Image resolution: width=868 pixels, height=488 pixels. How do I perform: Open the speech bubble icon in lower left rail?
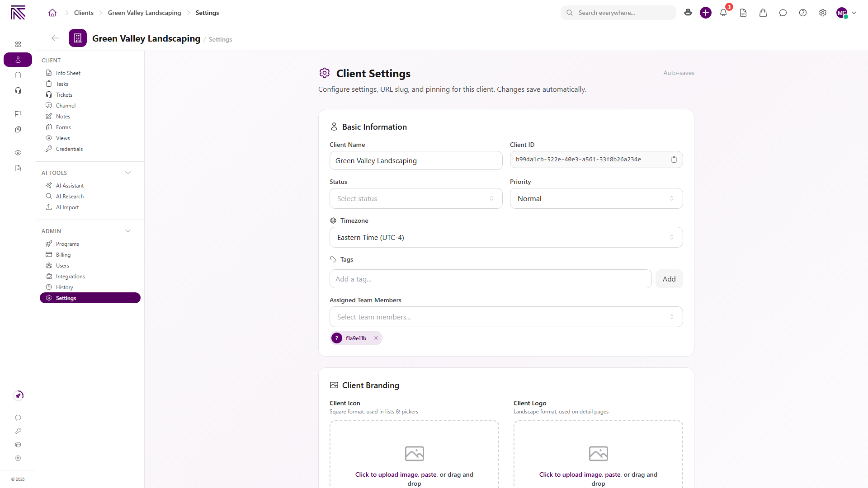[x=18, y=418]
